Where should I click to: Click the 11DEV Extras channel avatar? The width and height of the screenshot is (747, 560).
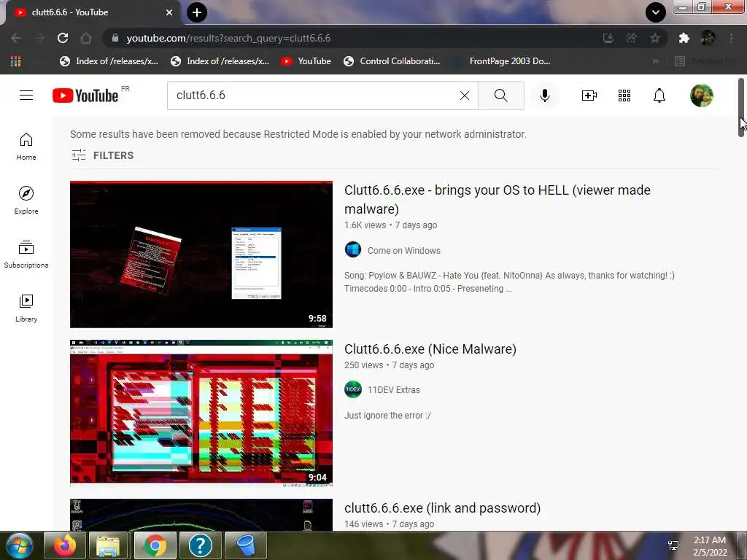point(353,389)
